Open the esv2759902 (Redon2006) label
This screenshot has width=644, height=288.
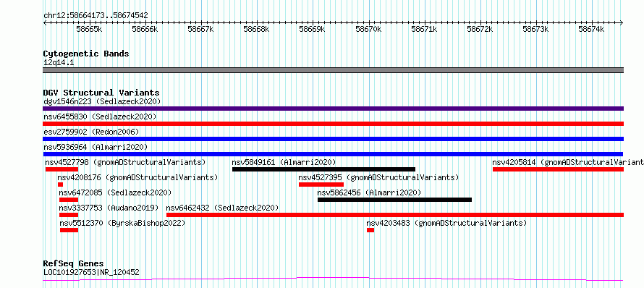pos(91,132)
